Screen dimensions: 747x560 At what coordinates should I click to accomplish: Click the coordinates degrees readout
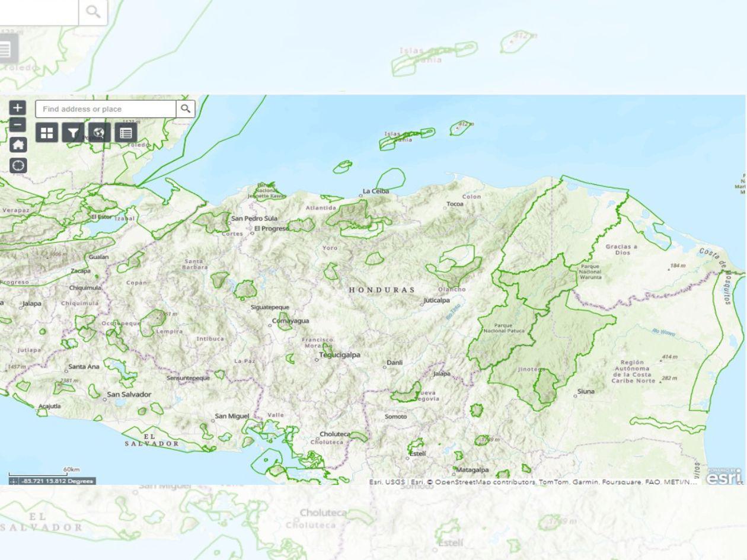click(x=57, y=481)
